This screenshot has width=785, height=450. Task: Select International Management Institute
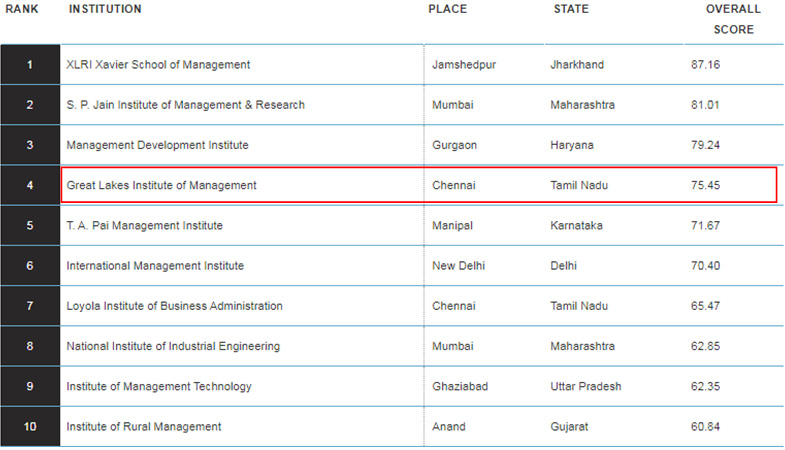click(155, 266)
